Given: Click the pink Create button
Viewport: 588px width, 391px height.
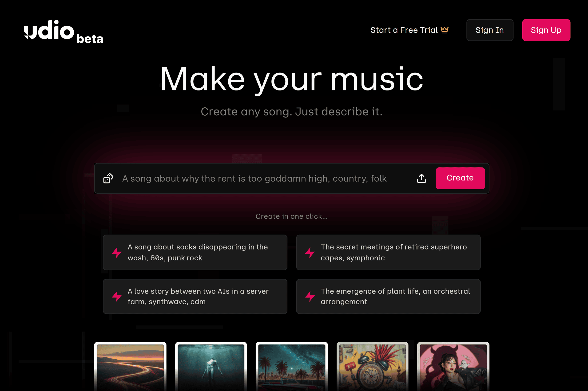Looking at the screenshot, I should (x=460, y=178).
